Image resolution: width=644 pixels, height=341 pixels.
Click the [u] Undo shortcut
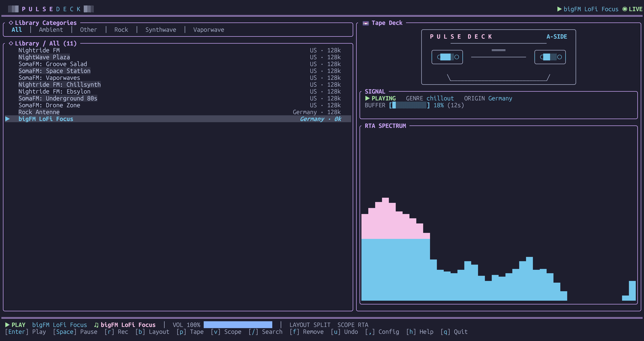click(344, 332)
